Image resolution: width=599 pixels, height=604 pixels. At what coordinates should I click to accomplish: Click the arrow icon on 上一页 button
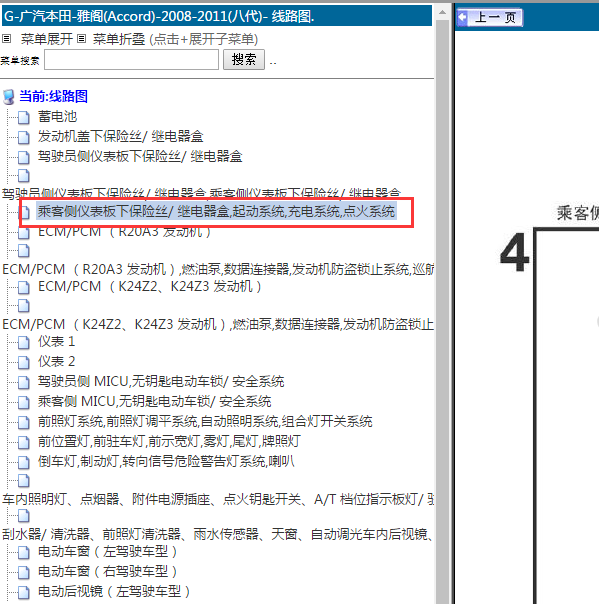(x=463, y=17)
